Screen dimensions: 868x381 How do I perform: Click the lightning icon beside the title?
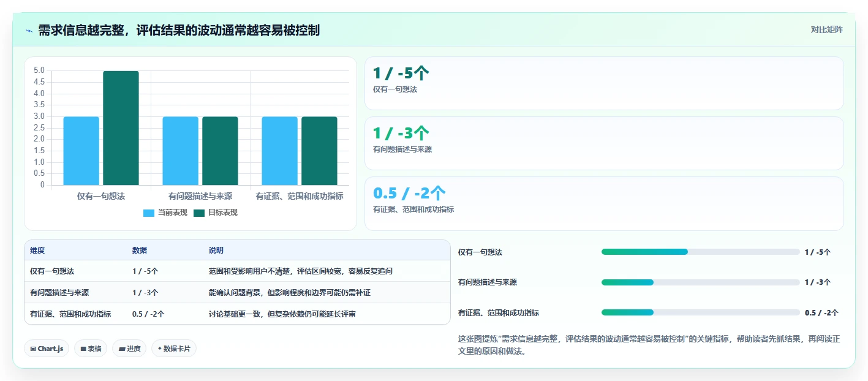tap(29, 31)
